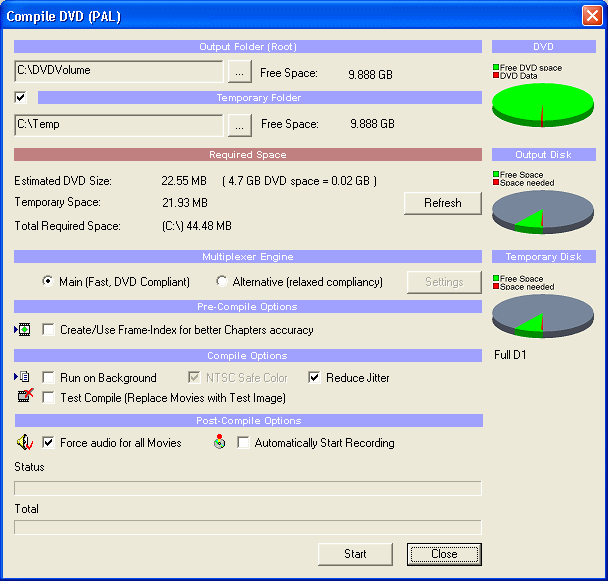The image size is (608, 581).
Task: Click the Test Compile film icon with red X
Action: coord(26,396)
